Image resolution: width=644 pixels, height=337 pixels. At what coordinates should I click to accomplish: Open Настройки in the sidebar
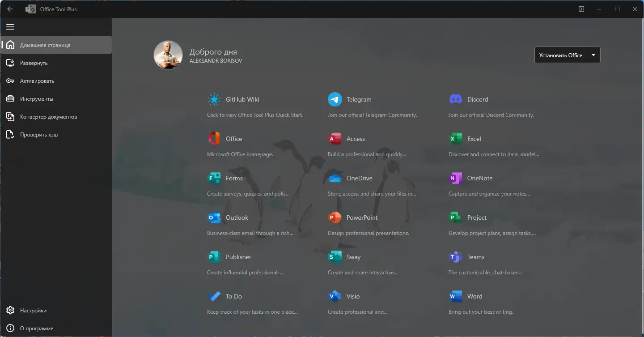(x=56, y=310)
